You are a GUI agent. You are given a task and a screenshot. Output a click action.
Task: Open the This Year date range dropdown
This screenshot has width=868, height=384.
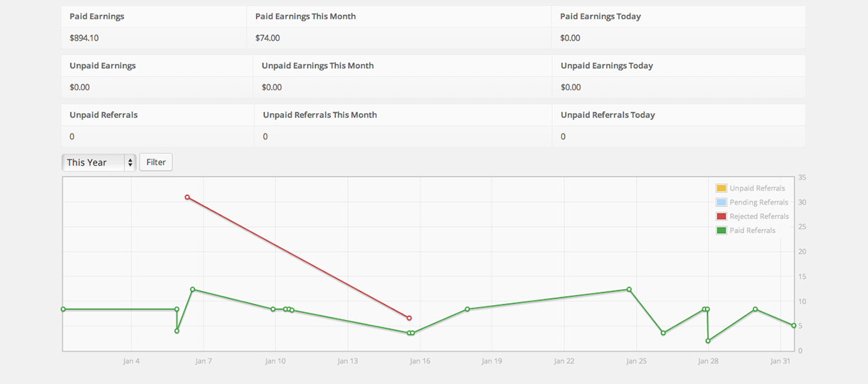(x=98, y=162)
